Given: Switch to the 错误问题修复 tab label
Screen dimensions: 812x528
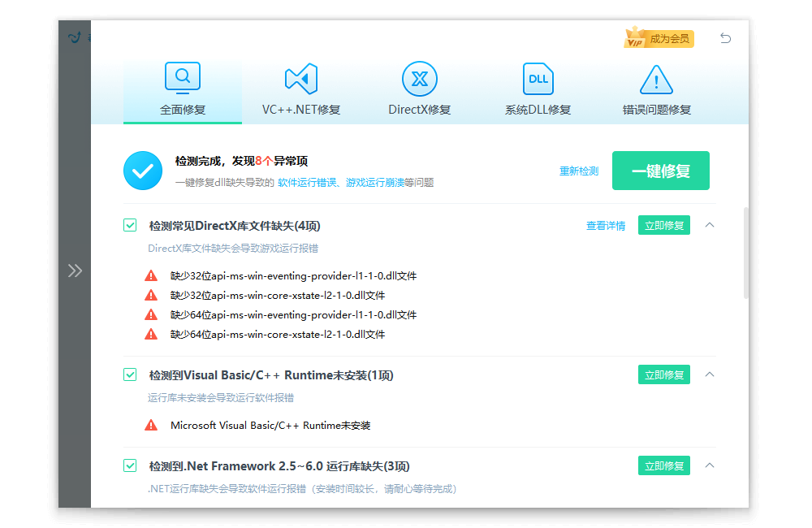Looking at the screenshot, I should tap(657, 110).
